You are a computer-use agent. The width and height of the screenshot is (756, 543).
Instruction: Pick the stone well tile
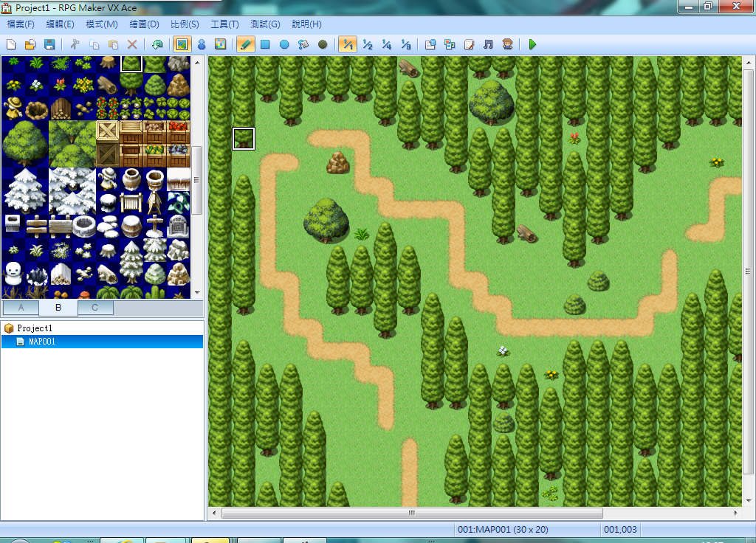click(x=84, y=226)
